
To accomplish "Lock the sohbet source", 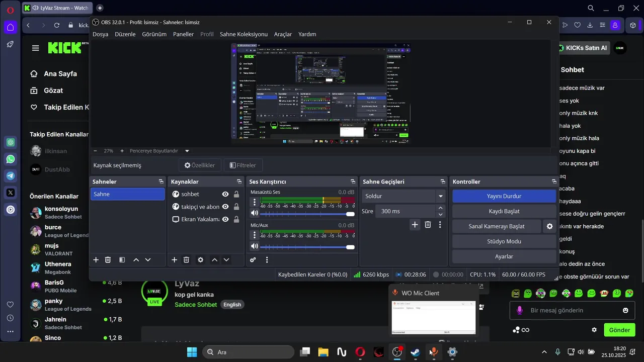I will click(236, 194).
